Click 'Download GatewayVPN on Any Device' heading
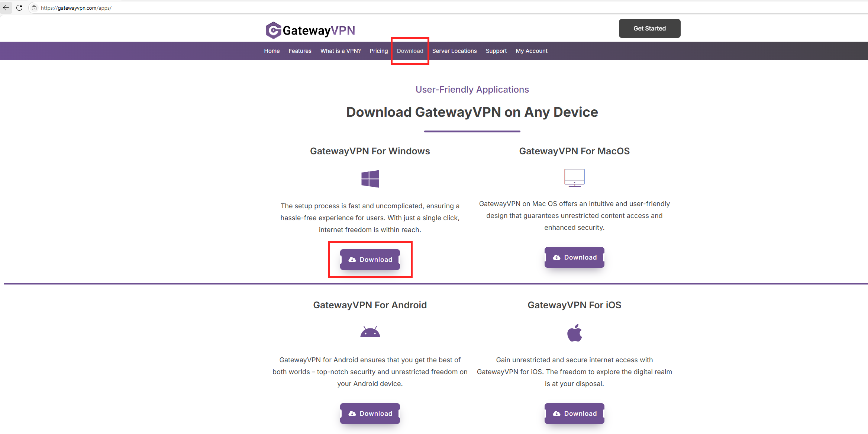 (472, 112)
